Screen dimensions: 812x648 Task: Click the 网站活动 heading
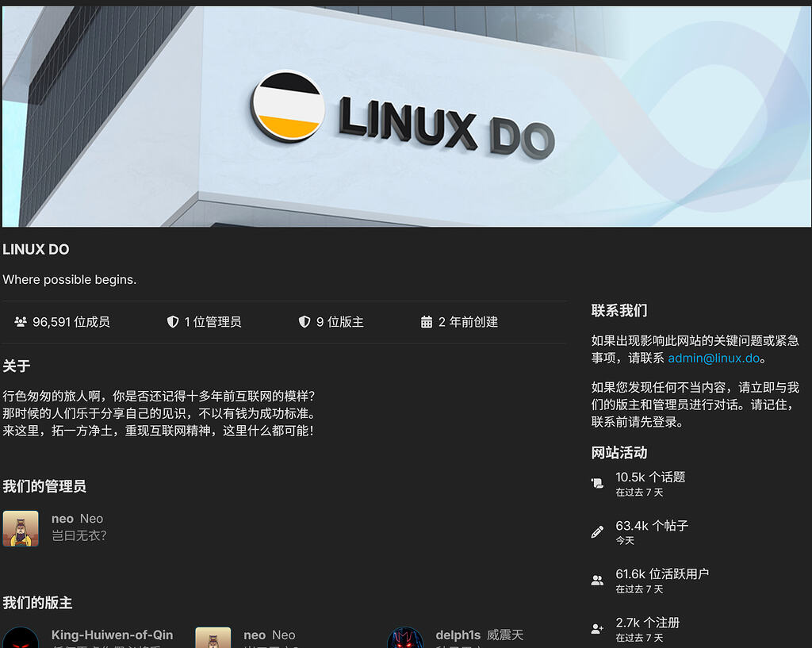[x=619, y=453]
